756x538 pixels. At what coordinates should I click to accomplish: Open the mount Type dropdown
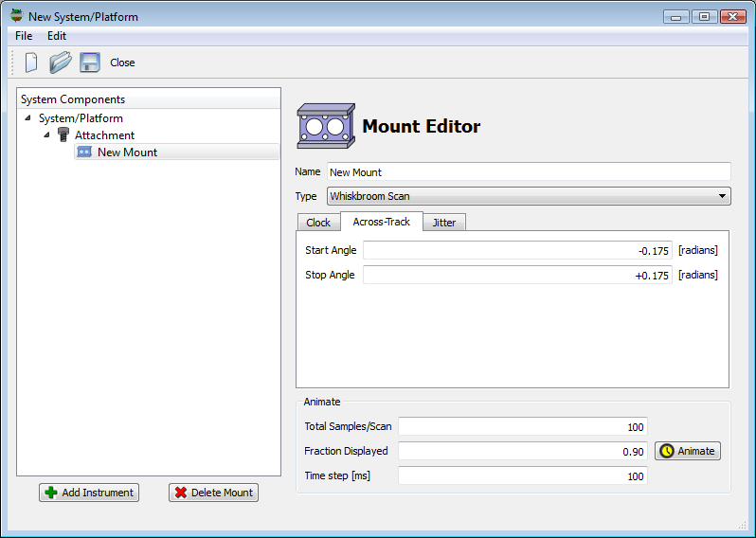pyautogui.click(x=529, y=196)
